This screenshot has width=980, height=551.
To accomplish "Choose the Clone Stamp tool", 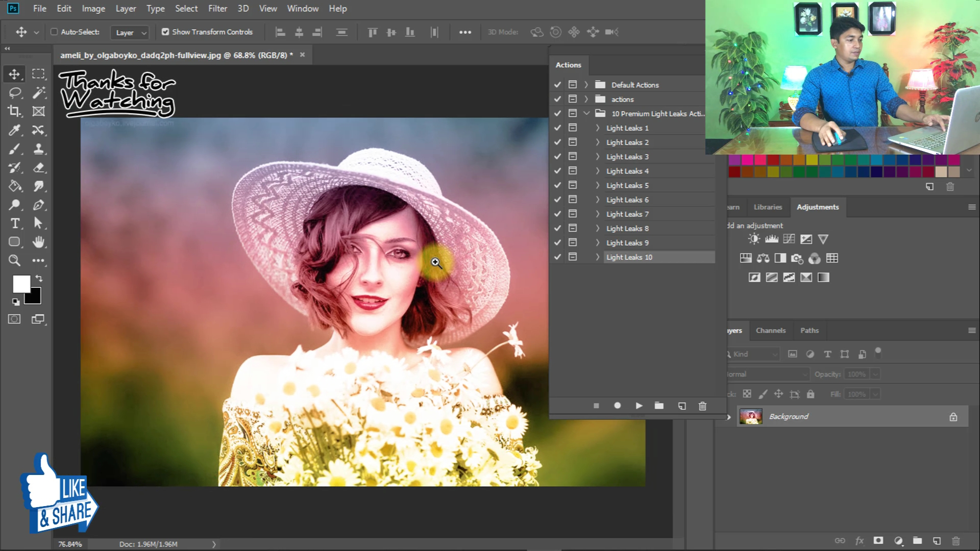I will pos(38,149).
